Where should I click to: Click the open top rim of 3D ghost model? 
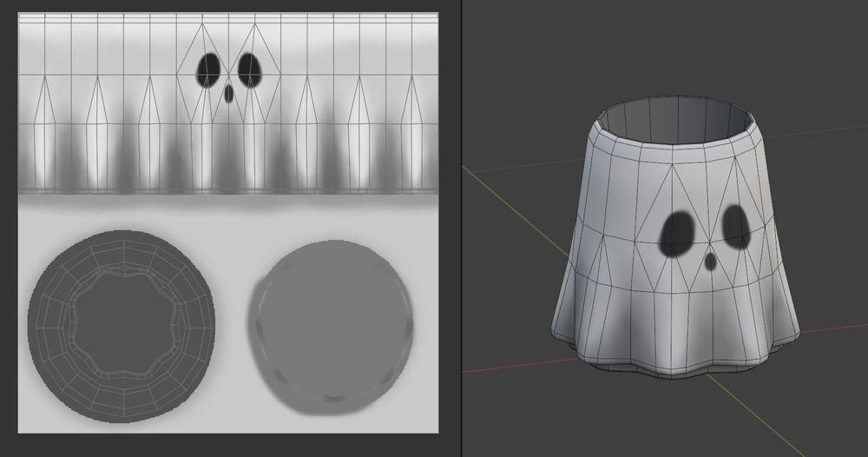coord(674,120)
